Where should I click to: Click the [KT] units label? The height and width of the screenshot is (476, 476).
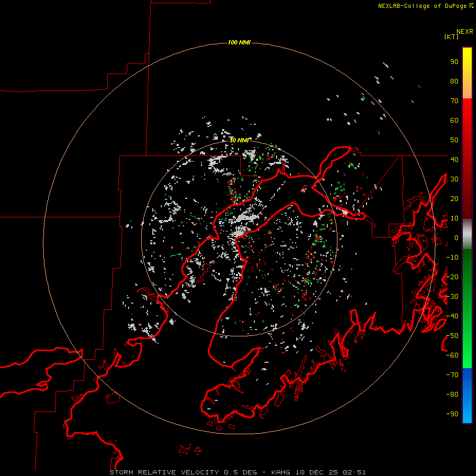[451, 36]
